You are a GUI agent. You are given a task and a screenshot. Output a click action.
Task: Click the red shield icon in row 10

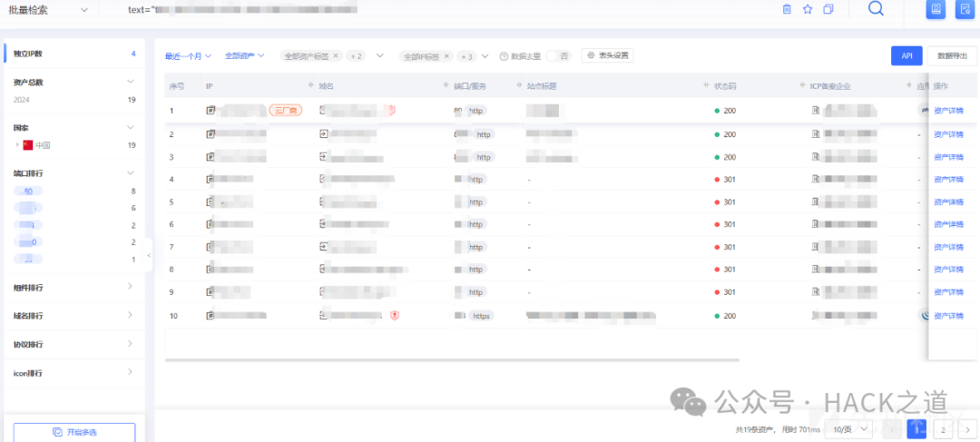click(x=395, y=315)
